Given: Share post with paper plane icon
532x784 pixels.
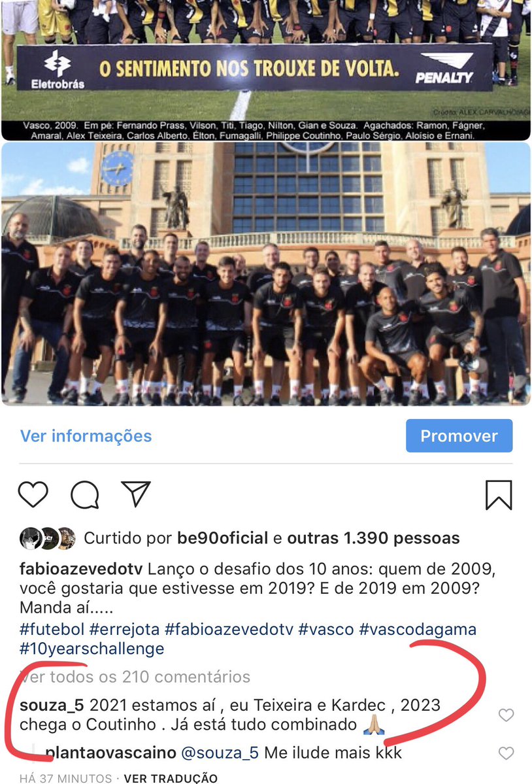Looking at the screenshot, I should click(x=136, y=494).
